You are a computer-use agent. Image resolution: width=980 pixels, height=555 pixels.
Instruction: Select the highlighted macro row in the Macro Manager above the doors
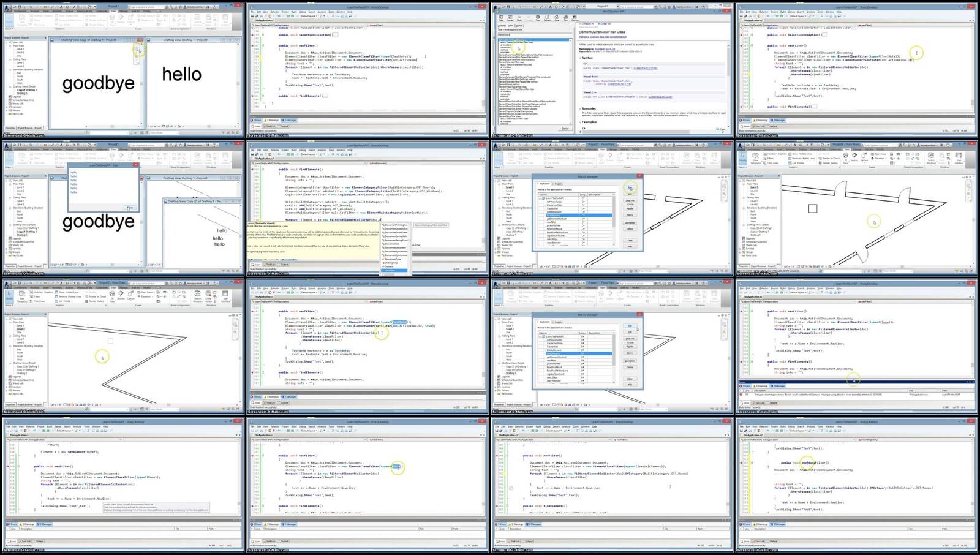pos(579,215)
